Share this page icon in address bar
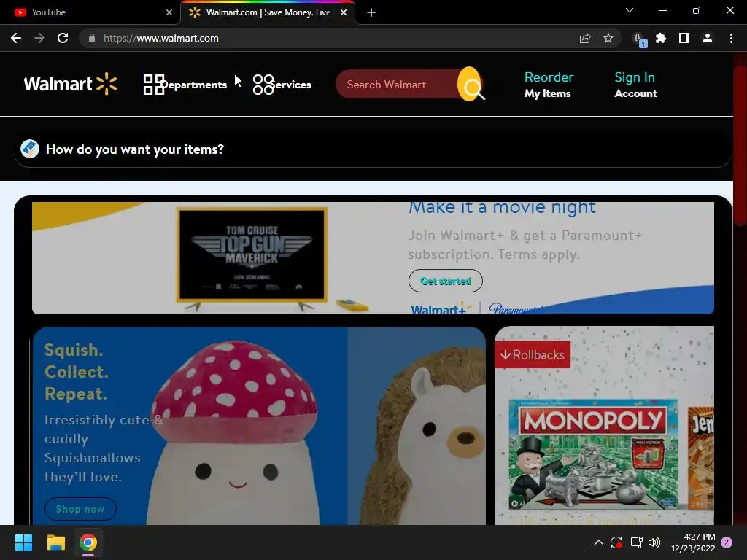The width and height of the screenshot is (747, 560). point(585,38)
